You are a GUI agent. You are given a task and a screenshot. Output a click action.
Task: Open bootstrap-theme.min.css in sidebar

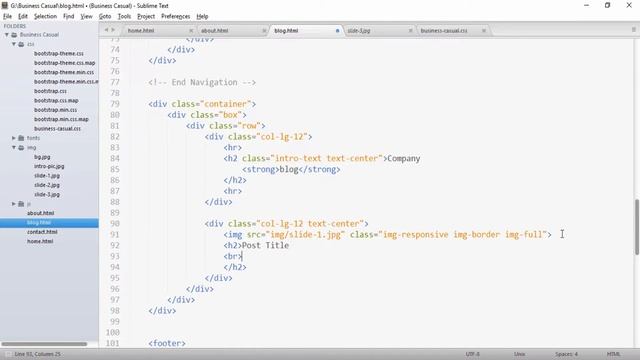point(64,72)
